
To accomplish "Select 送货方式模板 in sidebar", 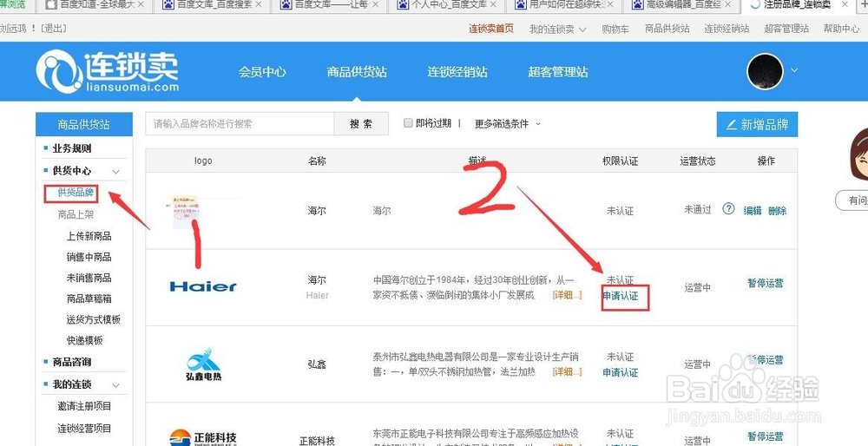I will pos(94,320).
